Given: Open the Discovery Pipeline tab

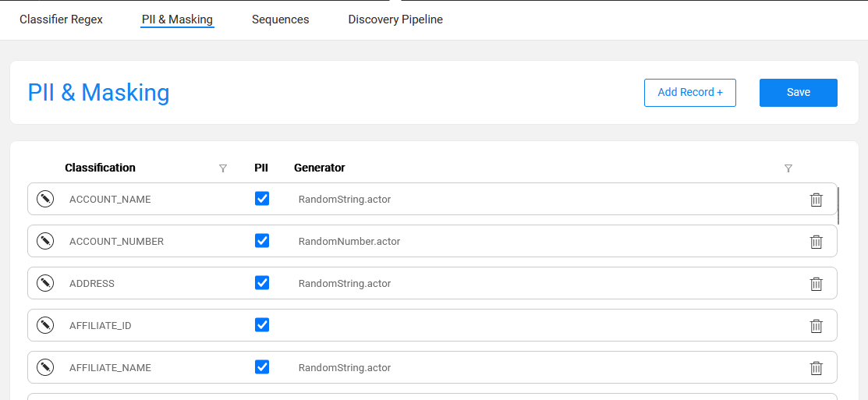Looking at the screenshot, I should [x=395, y=19].
